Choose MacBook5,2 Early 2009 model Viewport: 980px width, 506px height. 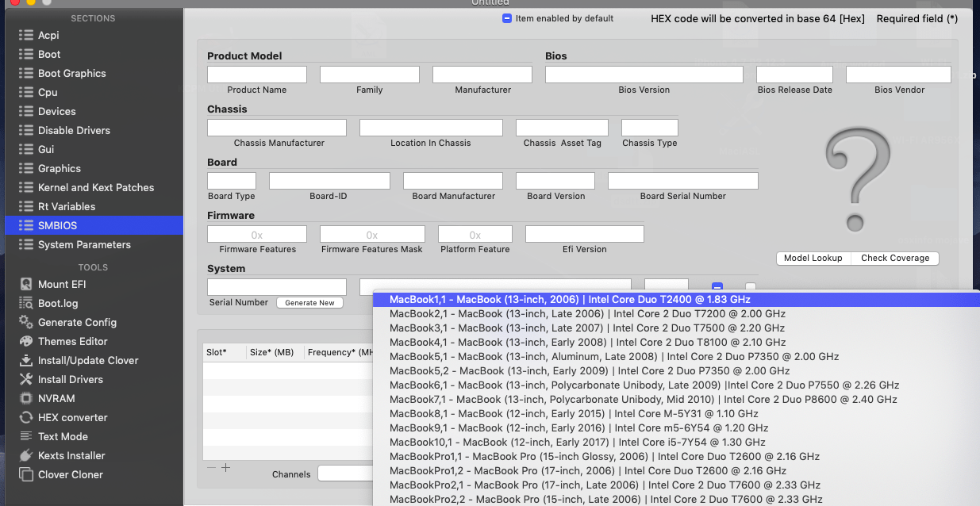pos(676,371)
